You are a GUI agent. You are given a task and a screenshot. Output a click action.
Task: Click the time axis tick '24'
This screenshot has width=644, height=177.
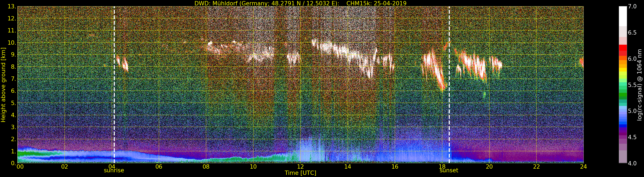click(x=583, y=166)
